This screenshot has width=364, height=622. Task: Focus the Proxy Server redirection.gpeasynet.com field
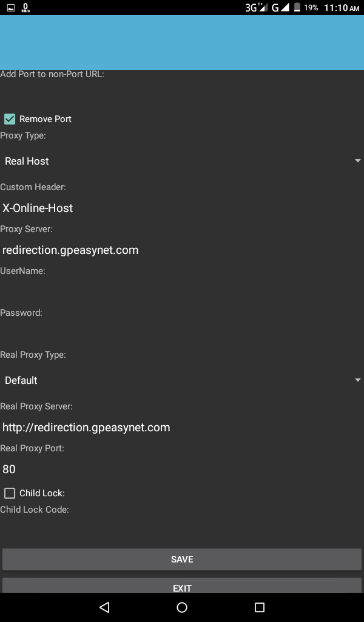pyautogui.click(x=182, y=250)
